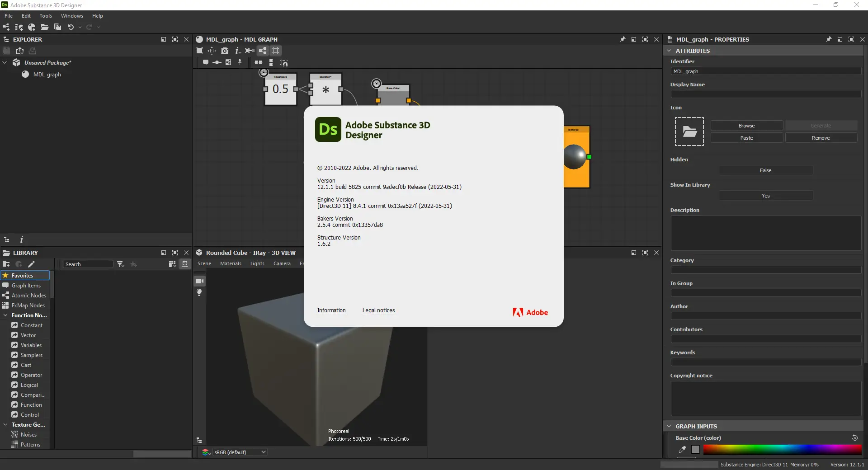
Task: Collapse the Texture Generators library category
Action: click(5, 425)
